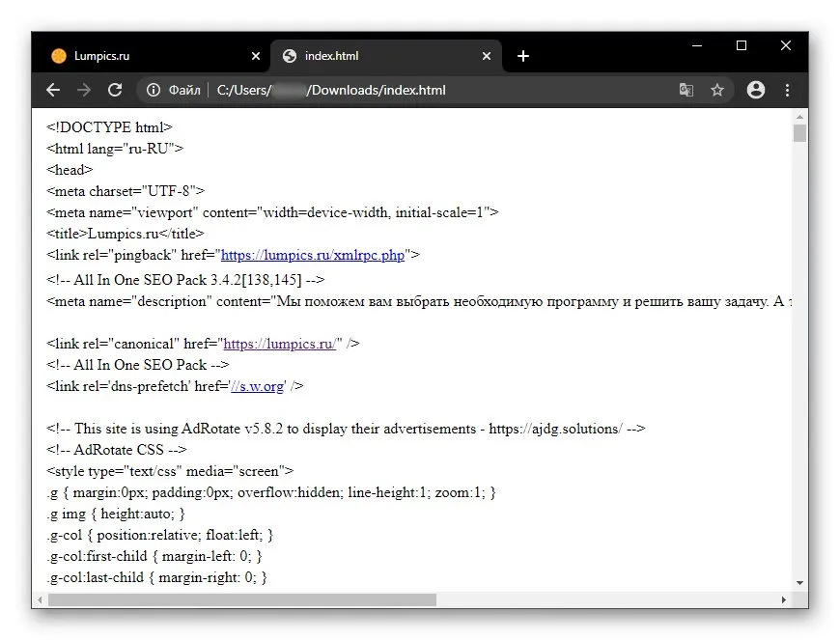Bookmark this page with the star icon
The width and height of the screenshot is (840, 640).
[x=716, y=90]
